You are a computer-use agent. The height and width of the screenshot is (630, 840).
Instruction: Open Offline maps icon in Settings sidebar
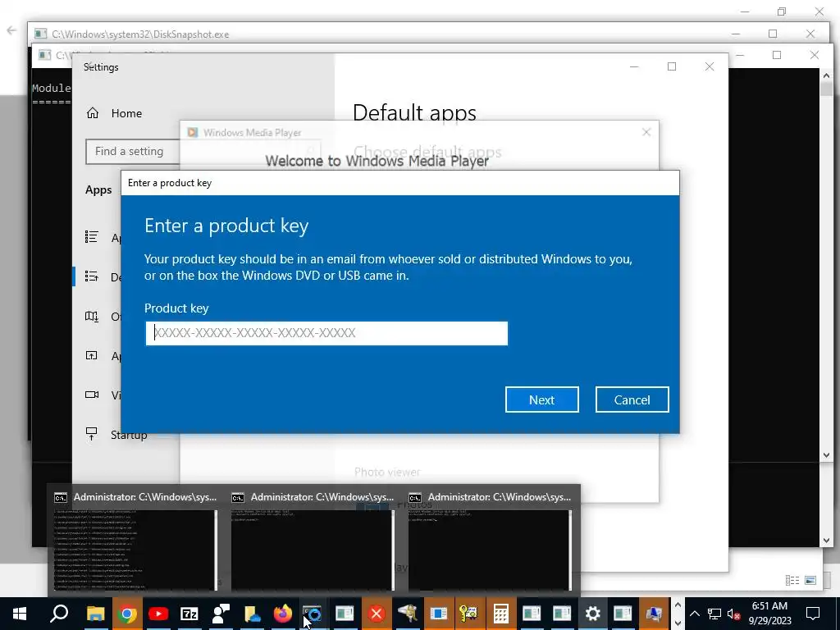(x=92, y=316)
